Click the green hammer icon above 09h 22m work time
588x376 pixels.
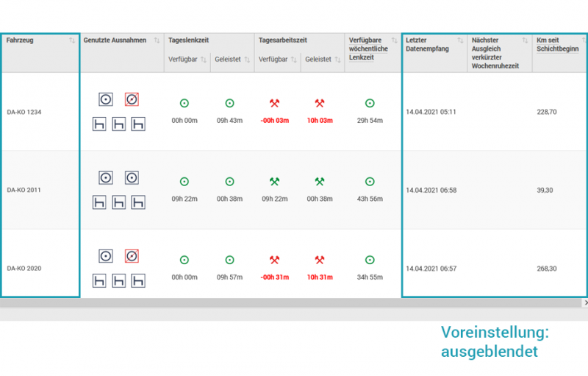[x=274, y=182]
